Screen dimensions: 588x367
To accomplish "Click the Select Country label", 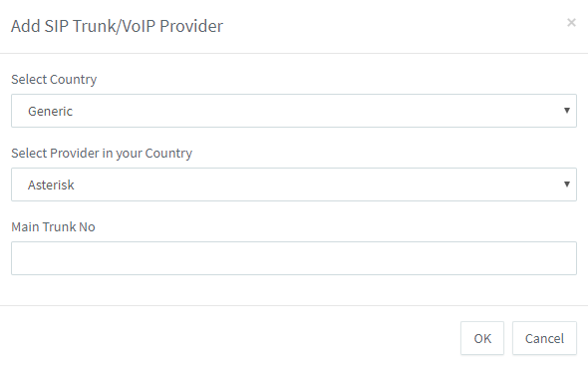I will (x=54, y=80).
